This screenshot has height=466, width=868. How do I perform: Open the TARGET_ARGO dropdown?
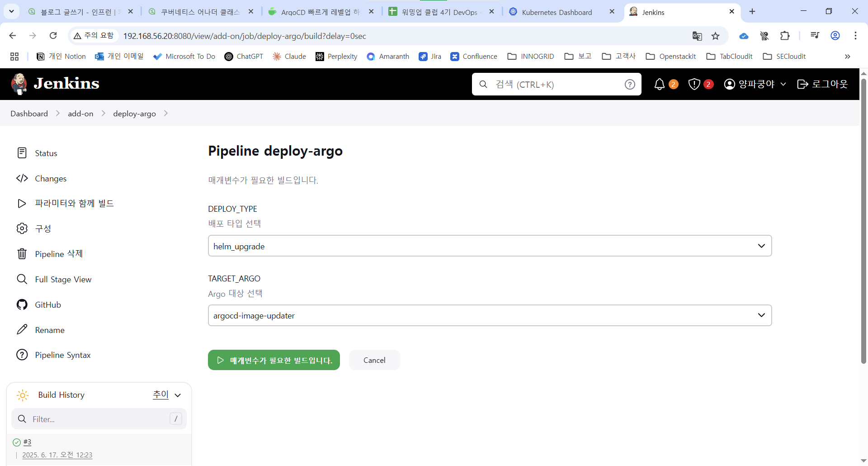(490, 315)
